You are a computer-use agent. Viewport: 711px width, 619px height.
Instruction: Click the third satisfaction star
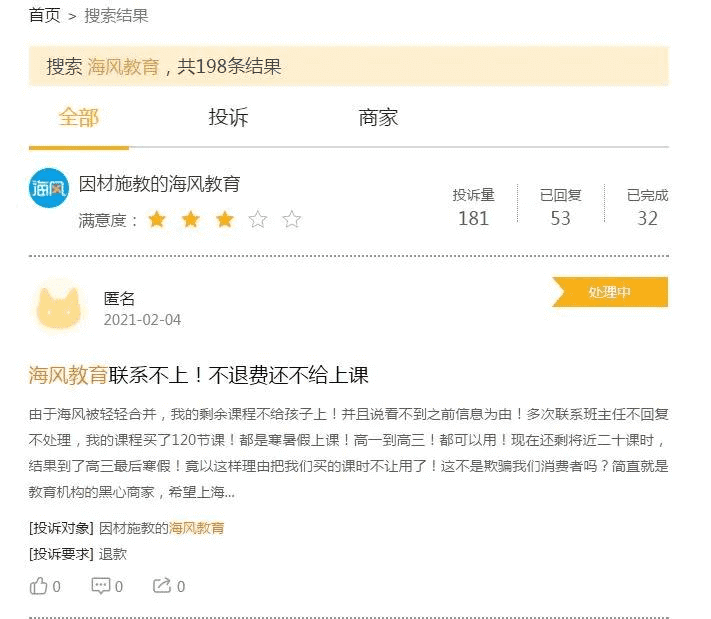[x=224, y=219]
